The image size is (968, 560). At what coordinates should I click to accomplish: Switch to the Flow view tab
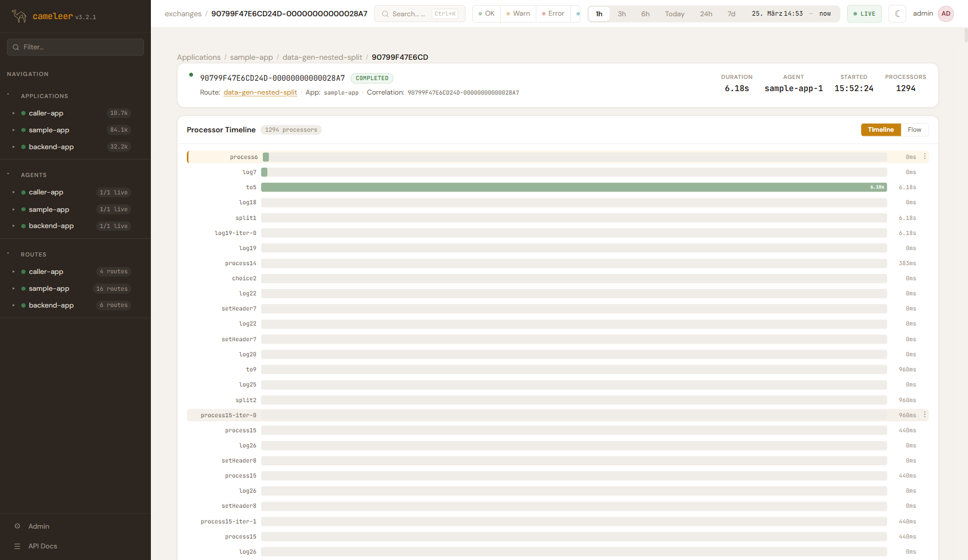[x=914, y=130]
